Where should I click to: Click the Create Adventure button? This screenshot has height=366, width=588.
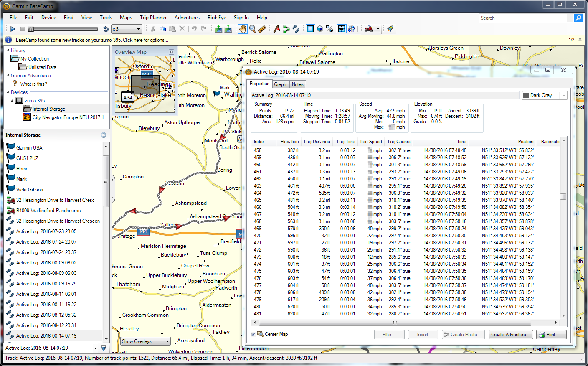tap(511, 335)
